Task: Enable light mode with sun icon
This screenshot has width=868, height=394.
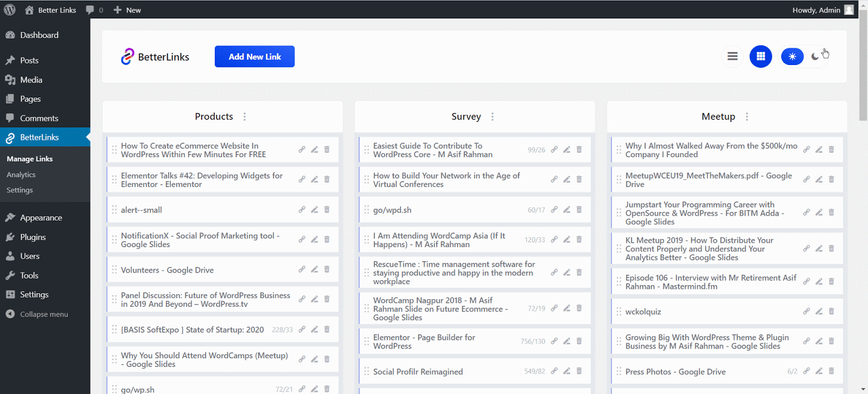Action: [x=792, y=56]
